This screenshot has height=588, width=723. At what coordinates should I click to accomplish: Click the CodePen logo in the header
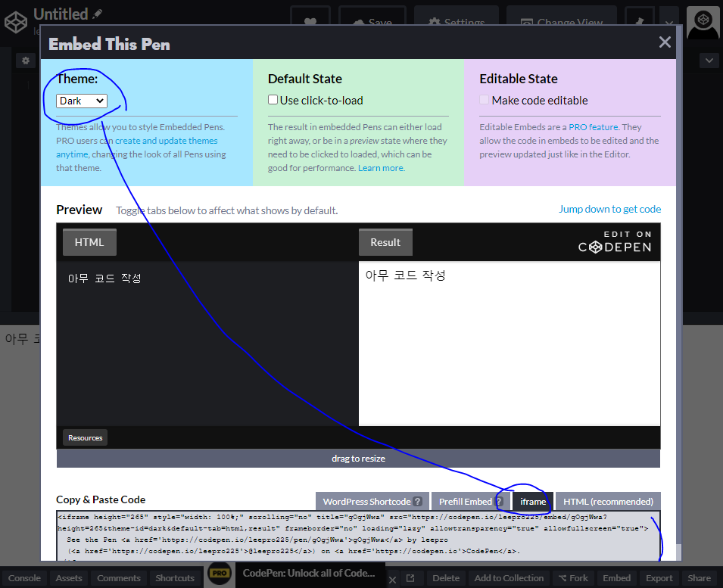[16, 22]
